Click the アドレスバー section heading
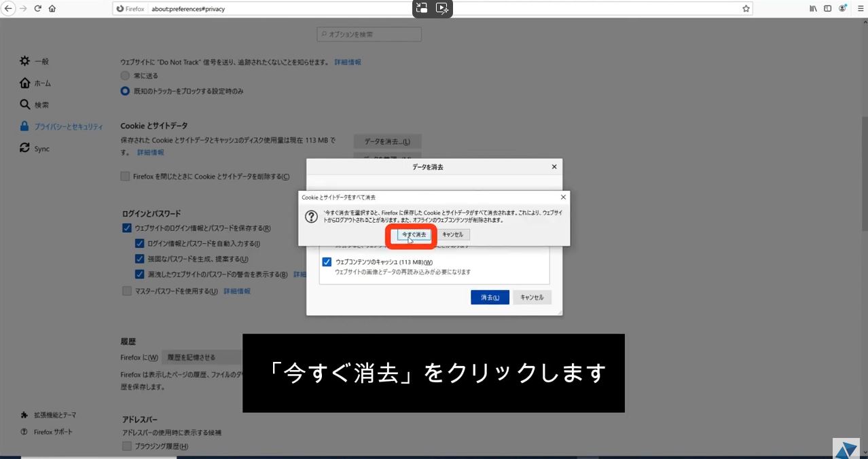 click(140, 420)
